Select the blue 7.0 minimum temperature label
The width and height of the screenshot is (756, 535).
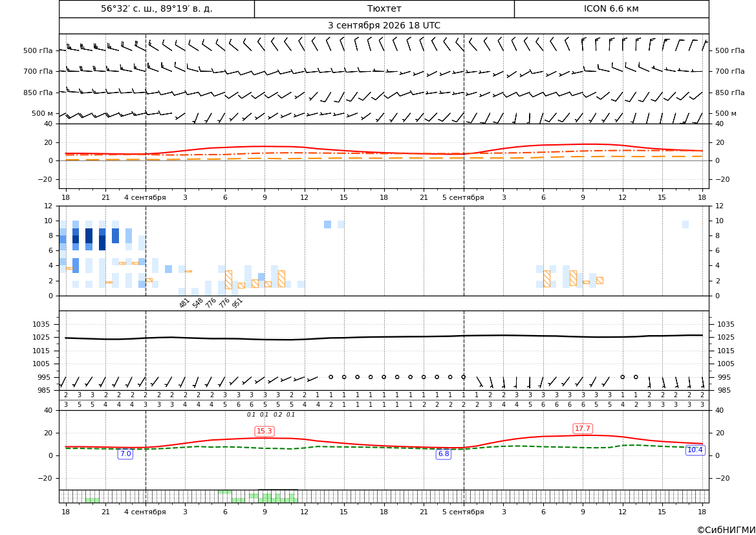(125, 454)
